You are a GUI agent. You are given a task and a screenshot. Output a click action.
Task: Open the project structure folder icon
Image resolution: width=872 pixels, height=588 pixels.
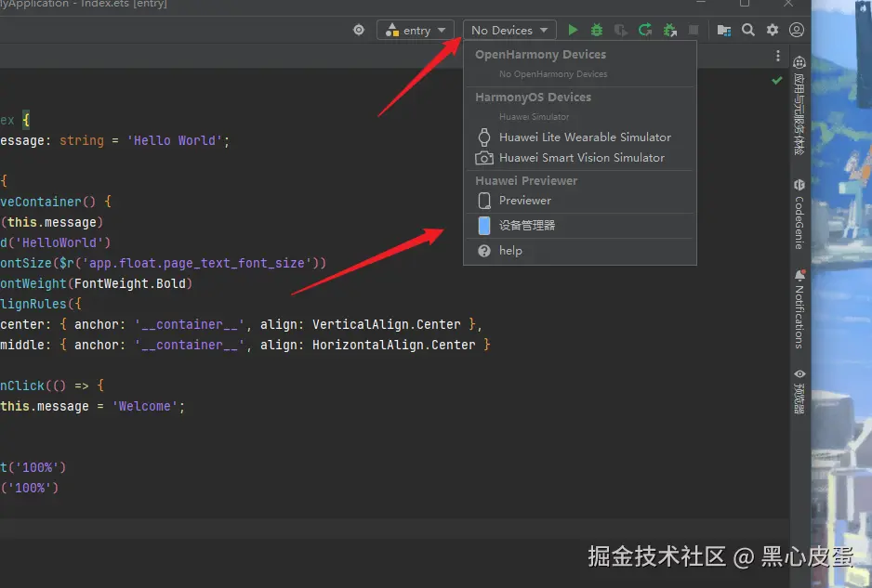[723, 30]
